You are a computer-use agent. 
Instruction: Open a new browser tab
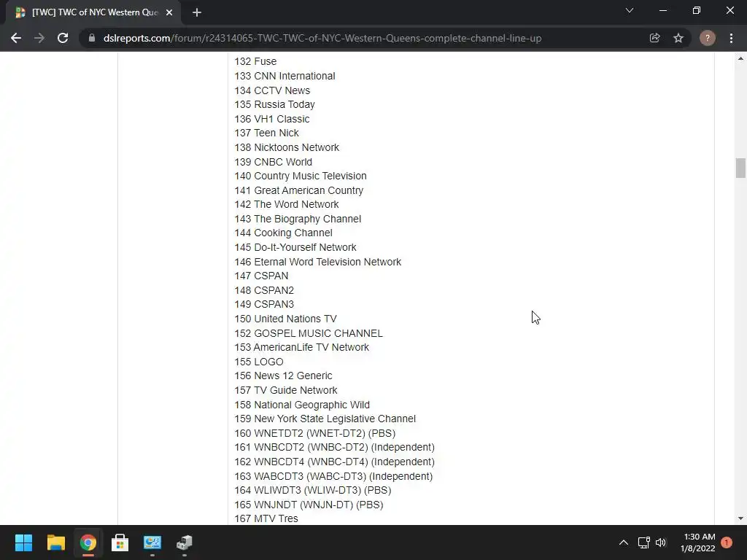(x=197, y=12)
